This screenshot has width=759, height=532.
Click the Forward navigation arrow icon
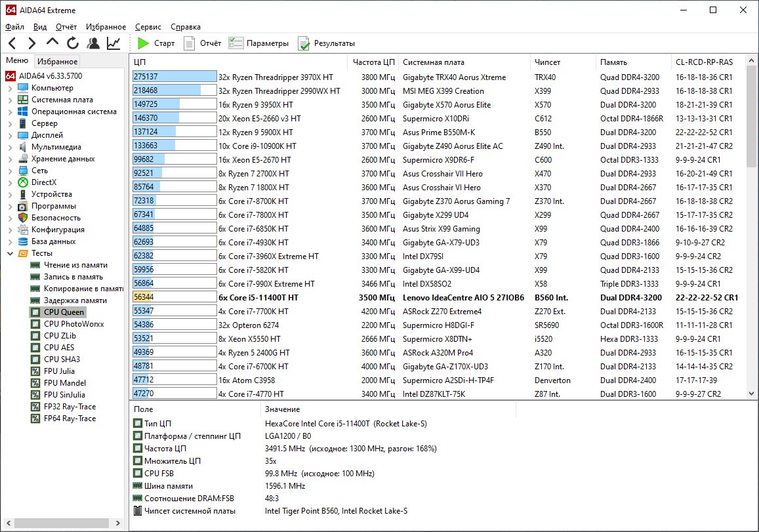[32, 43]
